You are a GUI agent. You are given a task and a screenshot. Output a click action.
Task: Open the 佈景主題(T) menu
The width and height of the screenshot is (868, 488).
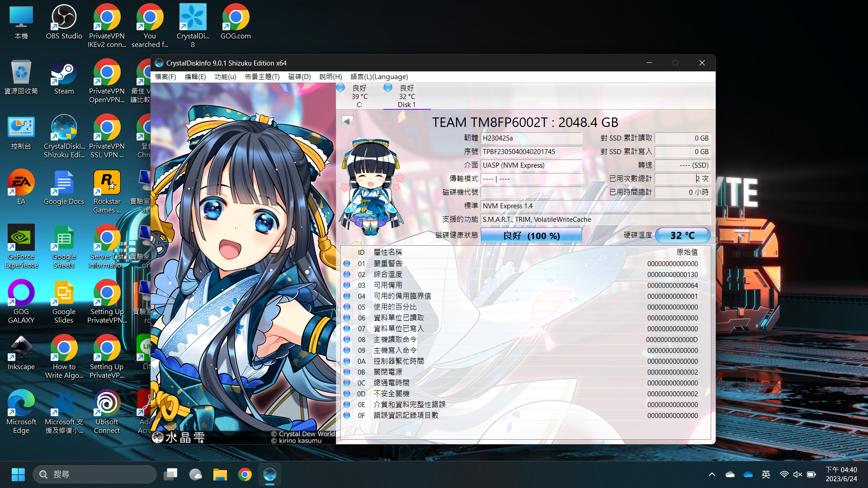(x=262, y=77)
